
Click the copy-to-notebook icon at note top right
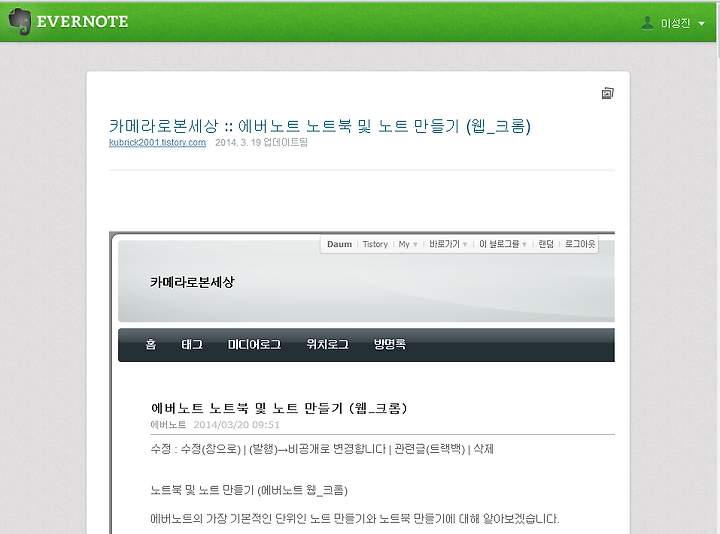(x=608, y=93)
